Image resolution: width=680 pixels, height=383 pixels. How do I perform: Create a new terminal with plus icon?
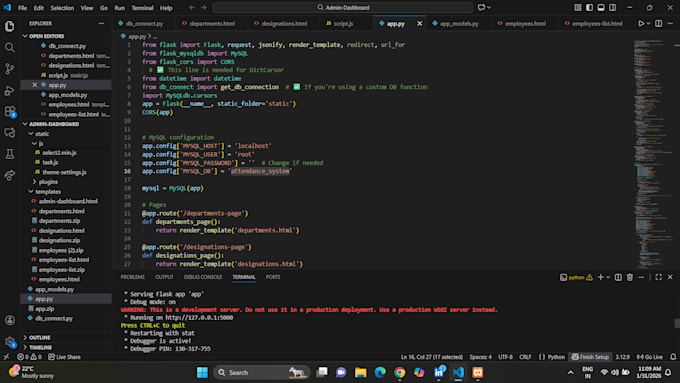tap(600, 277)
